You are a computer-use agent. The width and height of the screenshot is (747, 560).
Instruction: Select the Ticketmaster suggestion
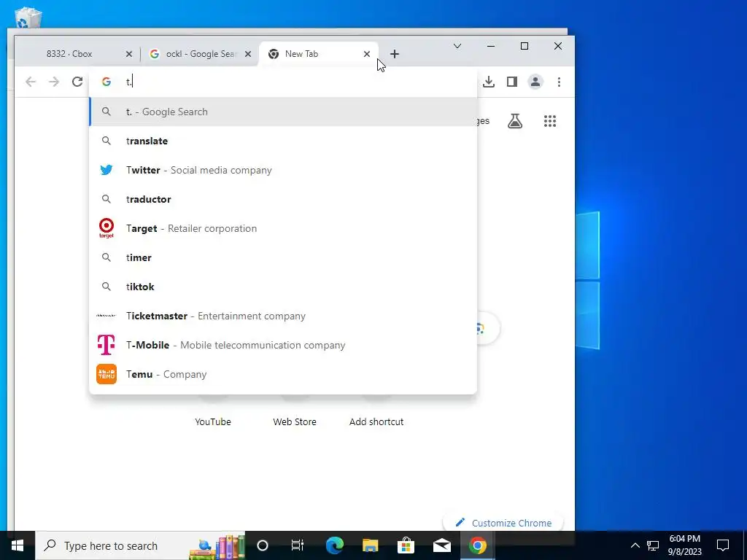[283, 316]
